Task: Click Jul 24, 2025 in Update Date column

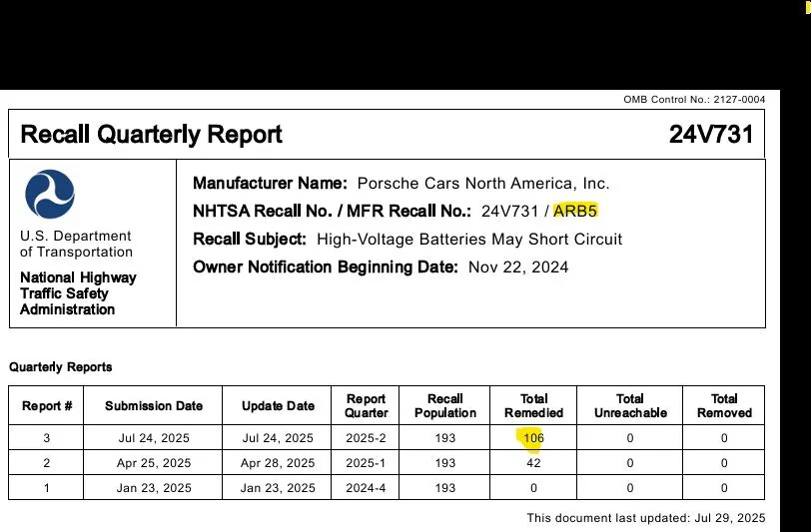Action: tap(278, 438)
